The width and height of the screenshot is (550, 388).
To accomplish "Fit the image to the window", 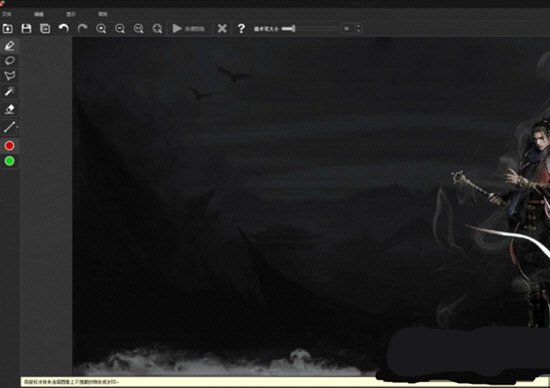I will [x=157, y=28].
